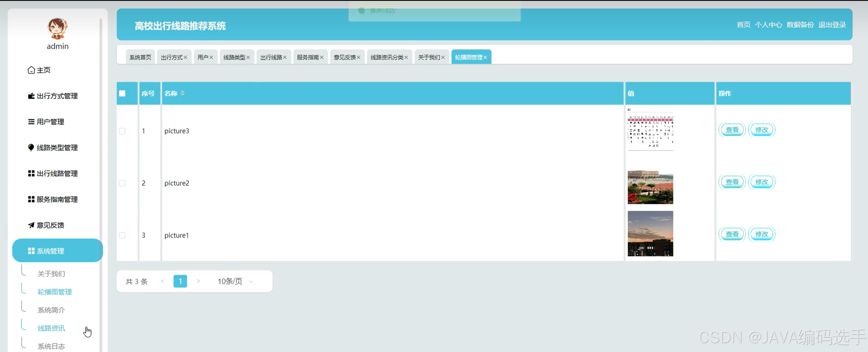Click 修改 button for picture1

coord(762,234)
